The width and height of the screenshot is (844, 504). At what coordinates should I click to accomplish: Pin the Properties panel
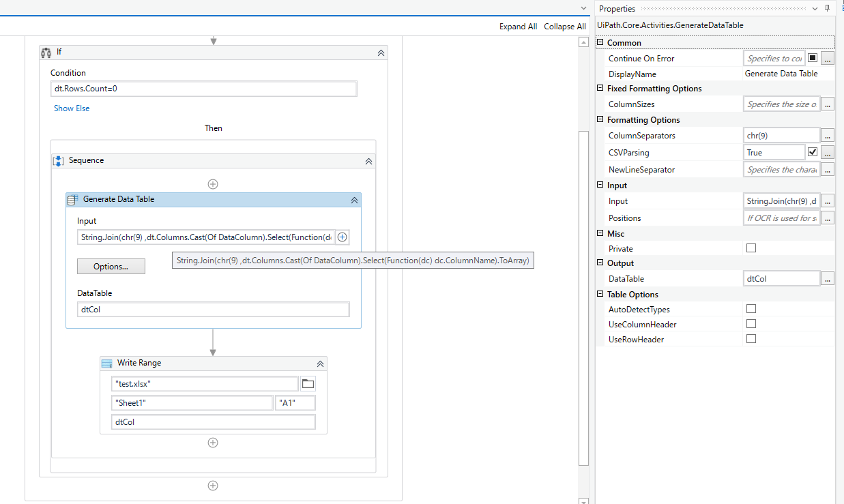pyautogui.click(x=827, y=8)
